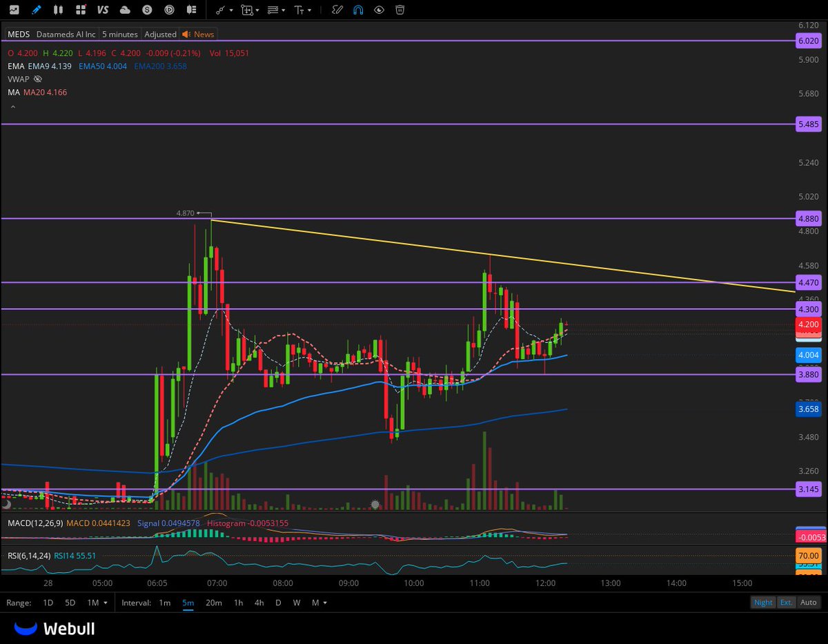This screenshot has height=644, width=828.
Task: Select the W weekly interval
Action: pyautogui.click(x=297, y=603)
